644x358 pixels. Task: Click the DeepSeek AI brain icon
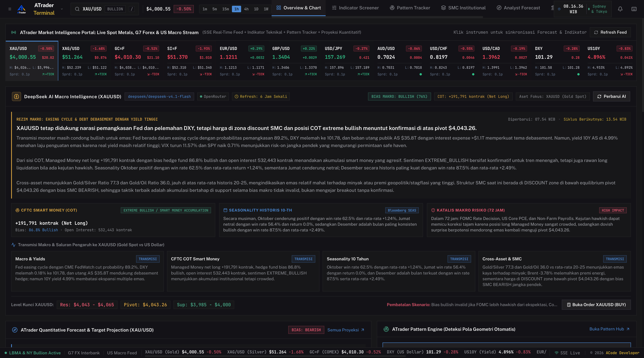16,97
